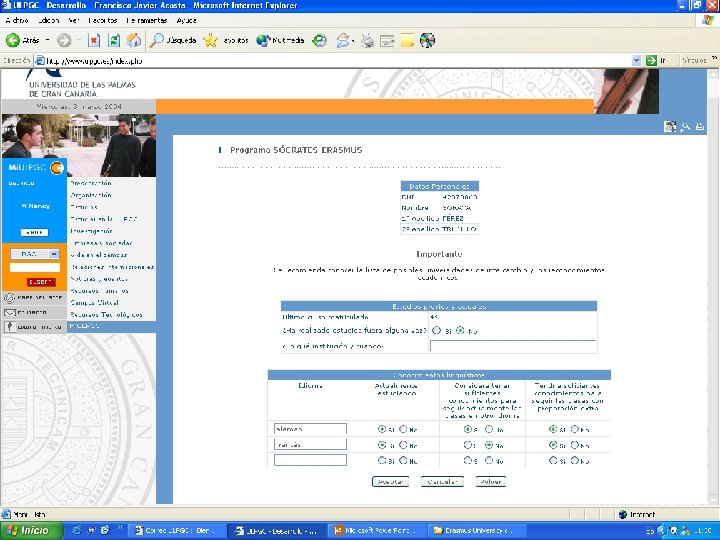Click the compass icon in the sidebar
Screen dimensions: 720x540
(9, 298)
